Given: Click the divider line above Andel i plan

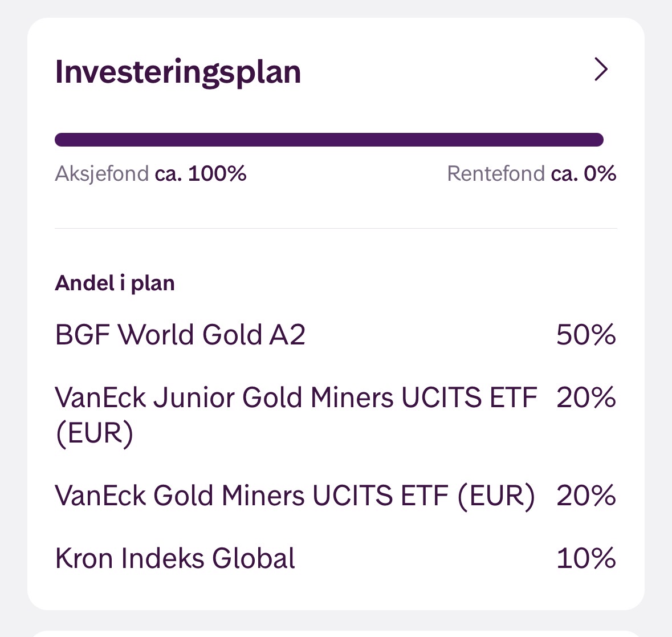Looking at the screenshot, I should (336, 229).
